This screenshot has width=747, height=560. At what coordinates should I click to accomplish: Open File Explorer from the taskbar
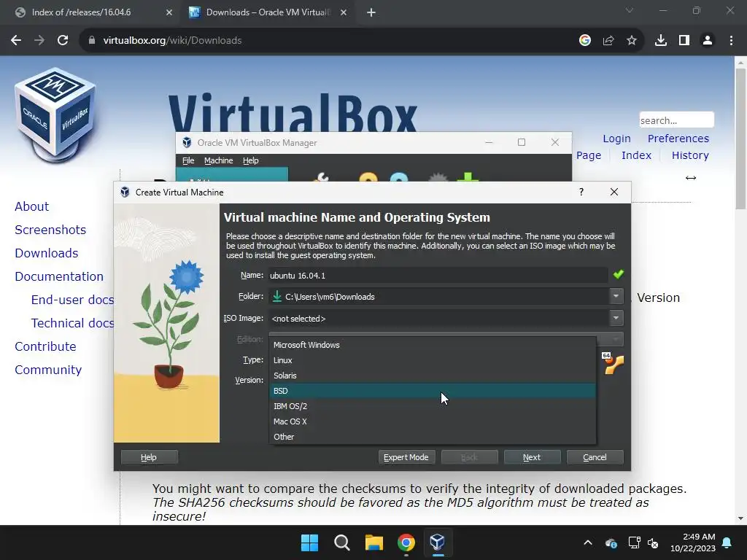374,542
